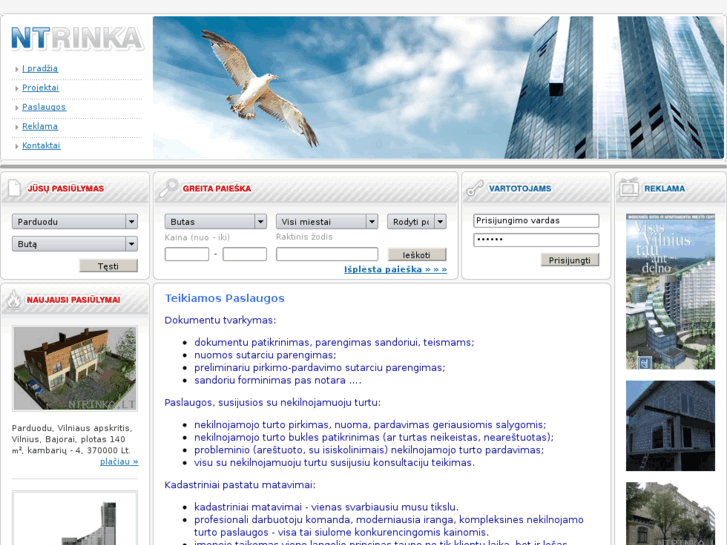727x545 pixels.
Task: Click the TV icon beside Reklama header
Action: pyautogui.click(x=629, y=187)
